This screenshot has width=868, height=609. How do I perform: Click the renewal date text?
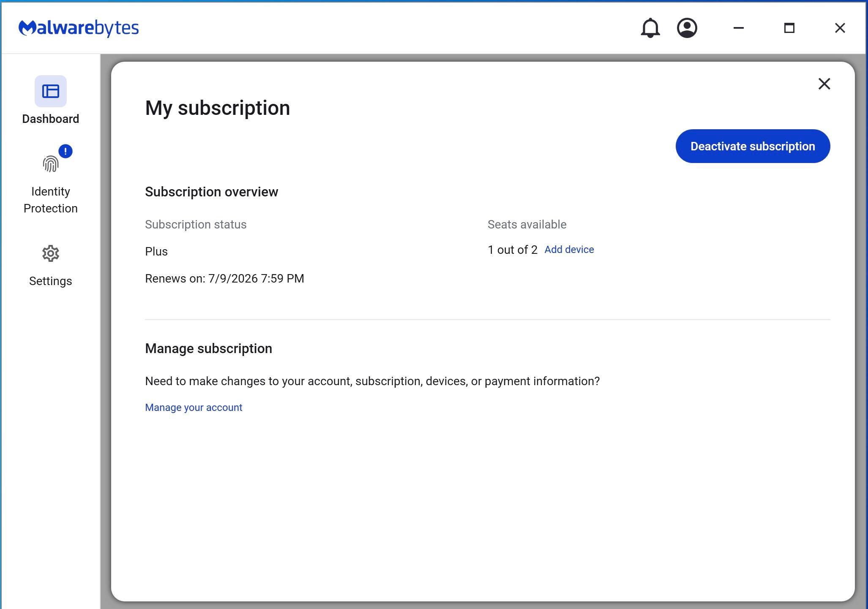click(224, 278)
